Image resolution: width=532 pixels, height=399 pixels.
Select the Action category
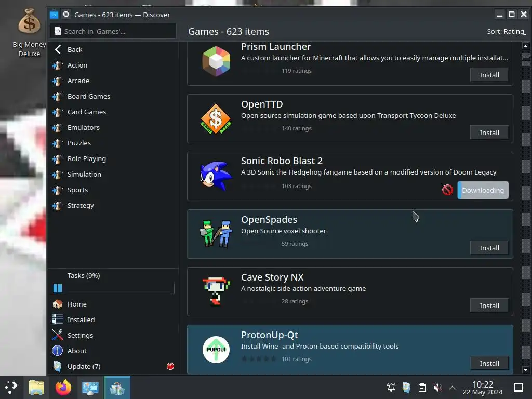pyautogui.click(x=113, y=65)
